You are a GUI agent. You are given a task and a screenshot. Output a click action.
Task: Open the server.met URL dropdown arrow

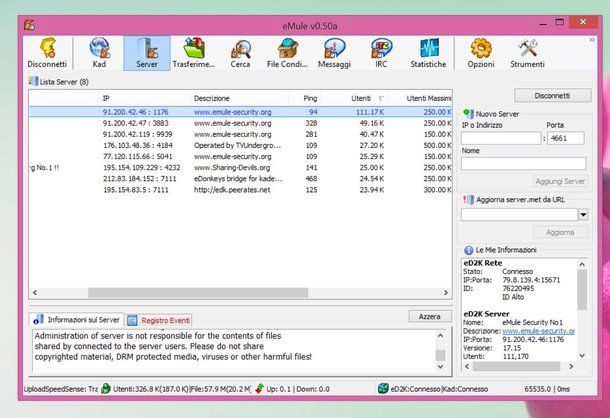pyautogui.click(x=583, y=214)
